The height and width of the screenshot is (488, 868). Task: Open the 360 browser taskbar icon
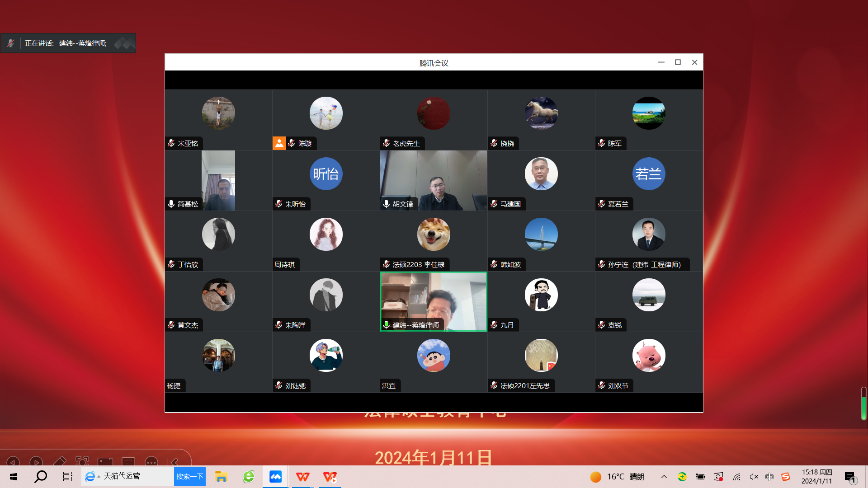(x=249, y=477)
